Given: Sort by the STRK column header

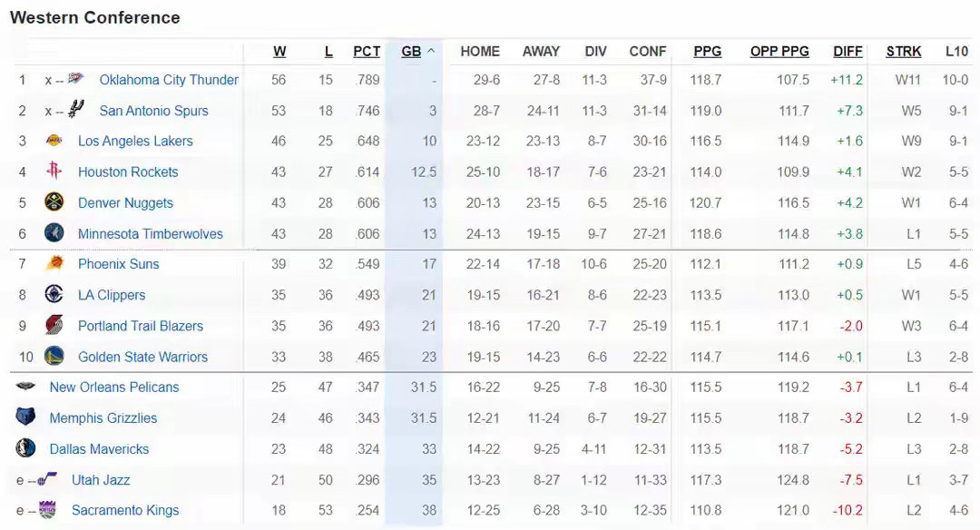Looking at the screenshot, I should (904, 52).
